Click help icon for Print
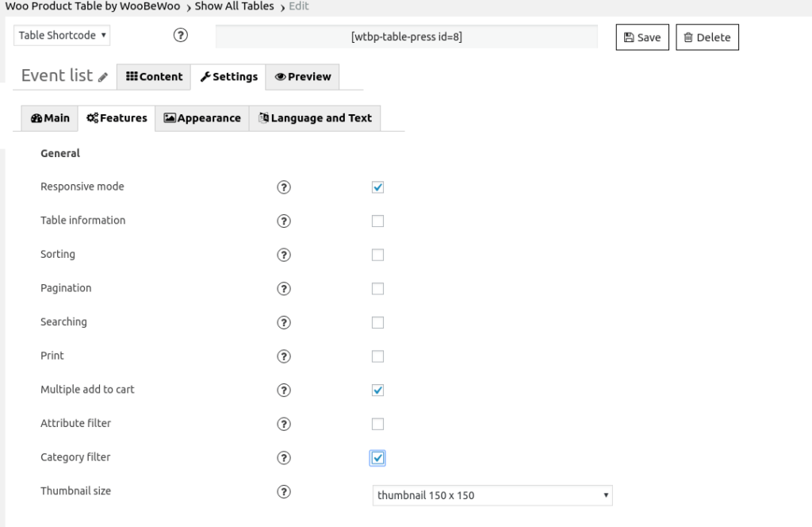This screenshot has height=527, width=812. pos(283,356)
